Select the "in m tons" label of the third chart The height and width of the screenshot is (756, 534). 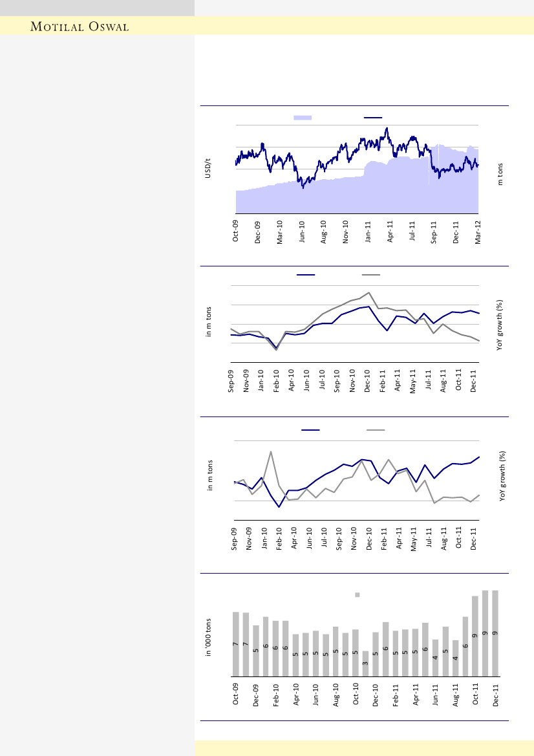coord(210,476)
